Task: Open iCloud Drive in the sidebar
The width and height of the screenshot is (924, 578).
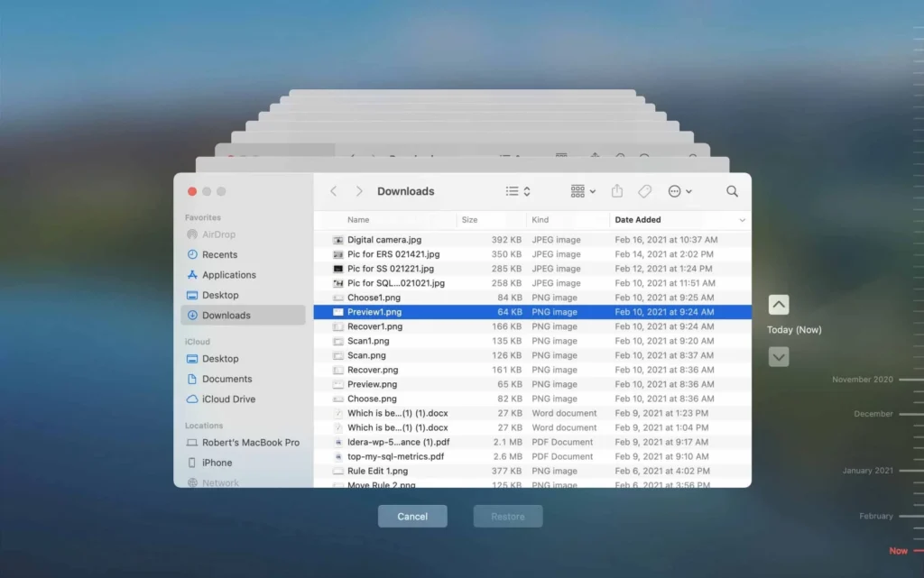Action: pyautogui.click(x=243, y=399)
